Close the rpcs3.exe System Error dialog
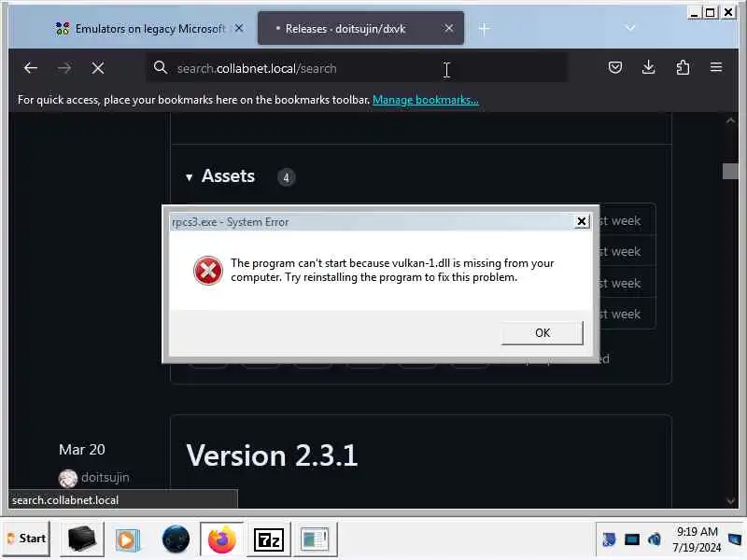Viewport: 747px width, 560px height. (581, 221)
